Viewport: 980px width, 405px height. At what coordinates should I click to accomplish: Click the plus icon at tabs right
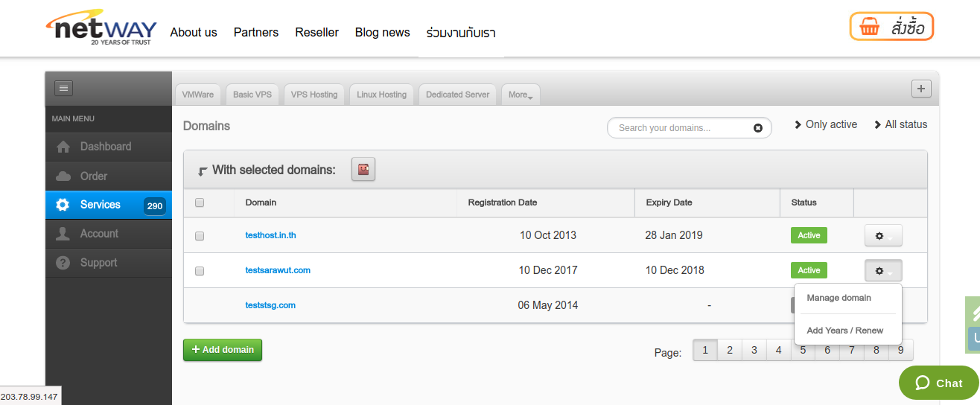tap(921, 89)
